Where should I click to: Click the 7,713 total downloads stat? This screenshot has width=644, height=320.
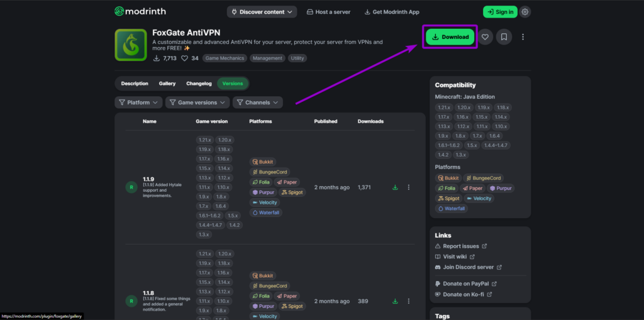click(165, 58)
